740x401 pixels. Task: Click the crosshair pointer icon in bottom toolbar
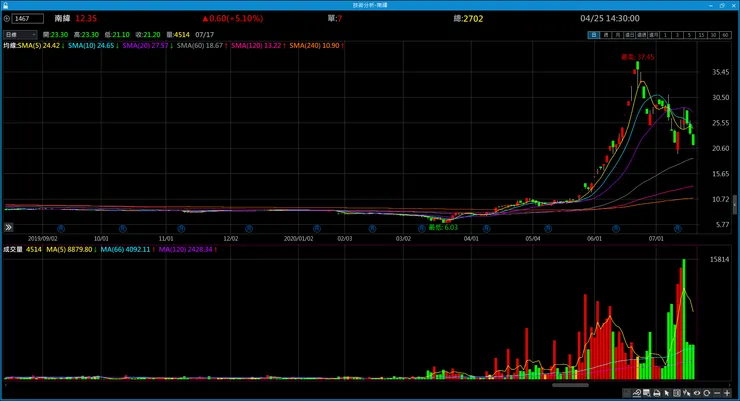click(687, 393)
